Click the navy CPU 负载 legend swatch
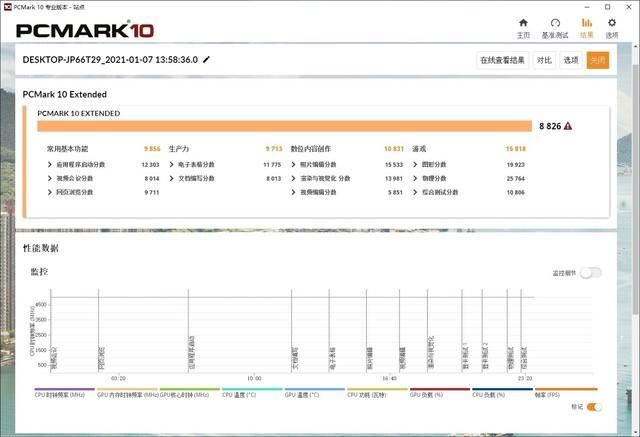Viewport: 640px width, 437px height. tap(502, 389)
